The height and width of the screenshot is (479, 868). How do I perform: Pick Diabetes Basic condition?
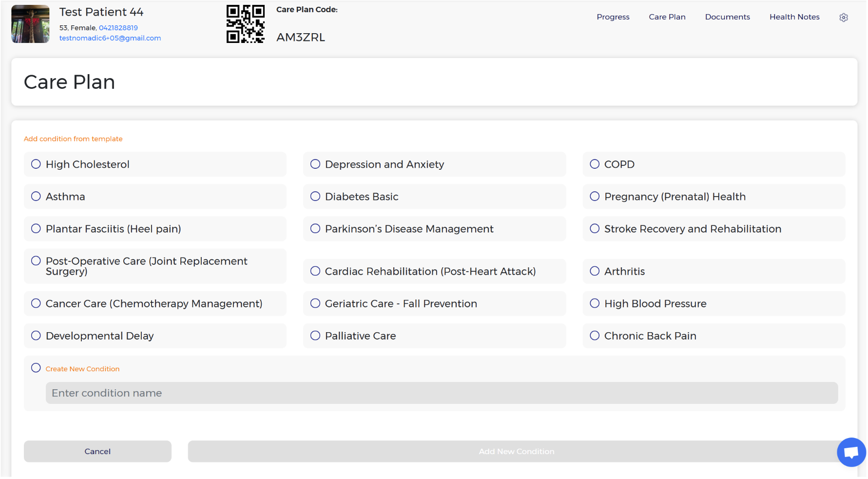pos(315,197)
